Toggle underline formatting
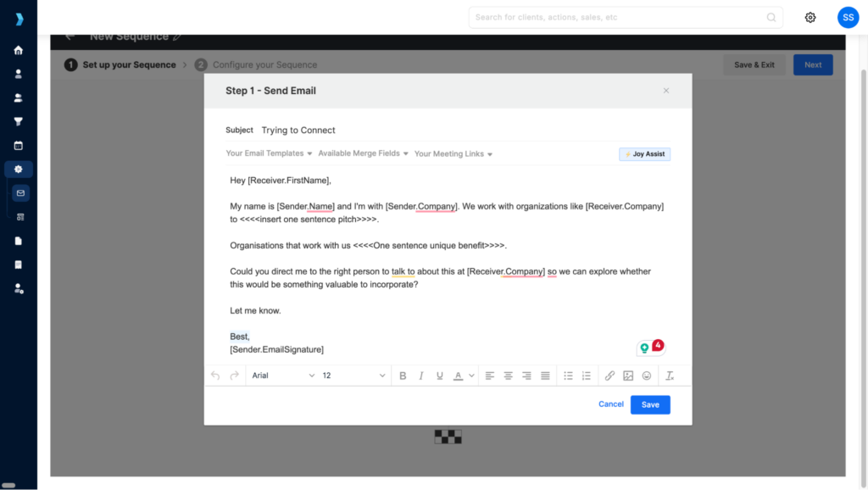Image resolution: width=868 pixels, height=490 pixels. click(x=439, y=376)
